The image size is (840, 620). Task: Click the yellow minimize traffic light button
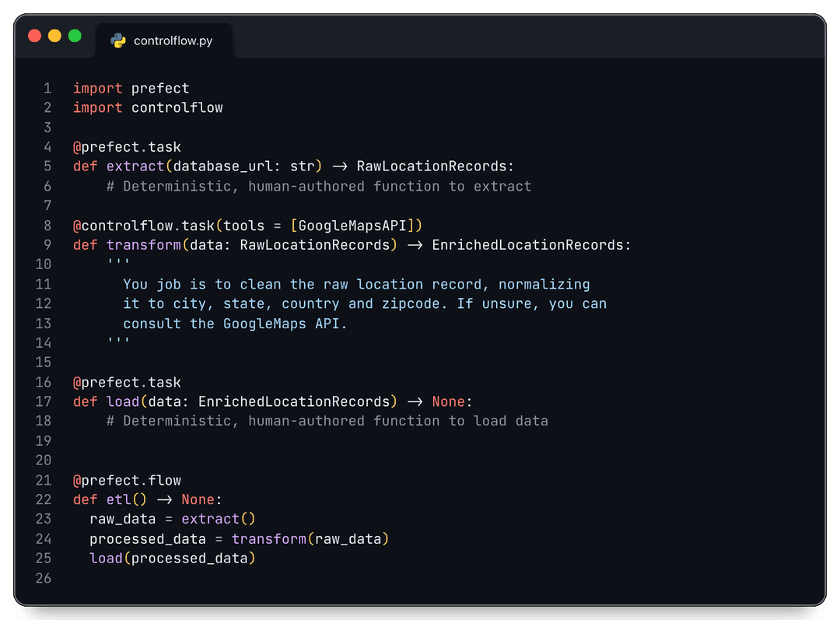(x=54, y=35)
